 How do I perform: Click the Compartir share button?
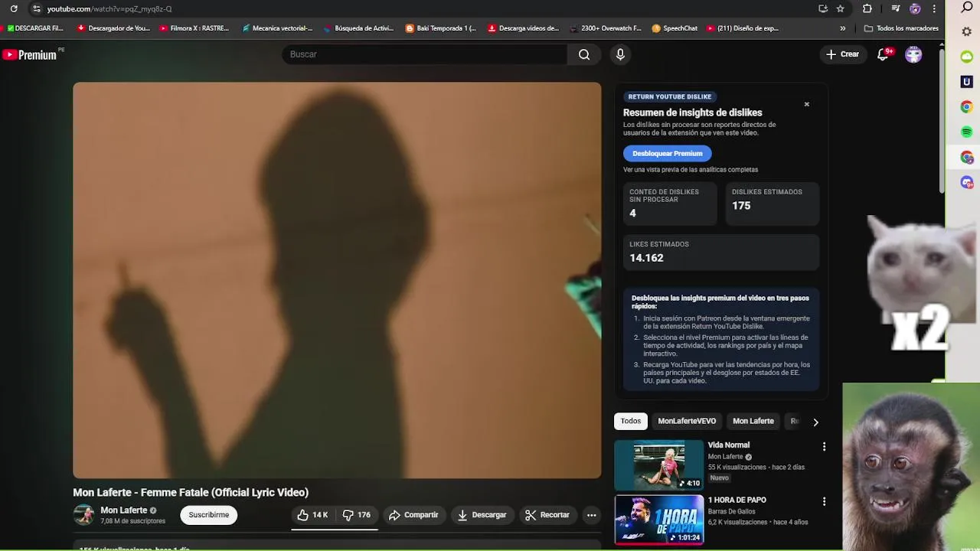[413, 515]
